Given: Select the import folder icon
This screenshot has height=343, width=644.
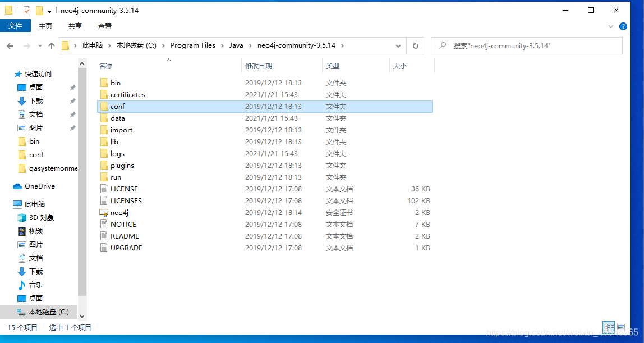Looking at the screenshot, I should click(104, 130).
